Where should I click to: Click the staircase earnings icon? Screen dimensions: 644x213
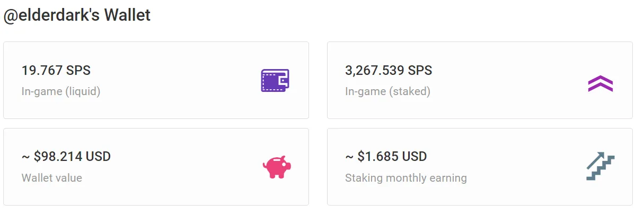(x=600, y=166)
